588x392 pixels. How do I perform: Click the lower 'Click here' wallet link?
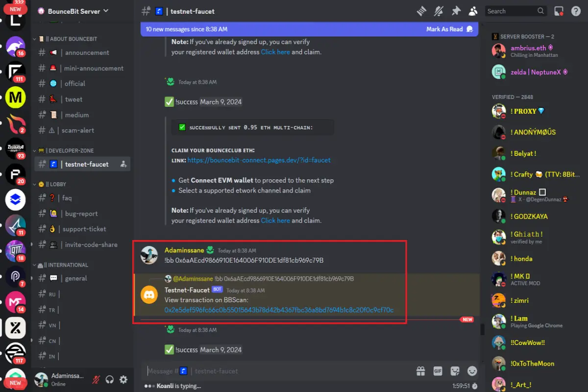[x=275, y=220]
